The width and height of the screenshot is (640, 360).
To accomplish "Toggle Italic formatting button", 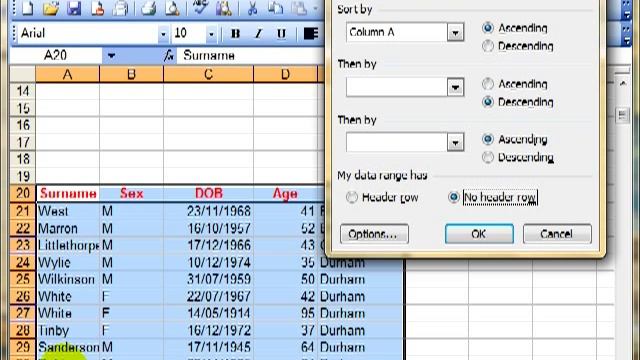I will tap(258, 33).
